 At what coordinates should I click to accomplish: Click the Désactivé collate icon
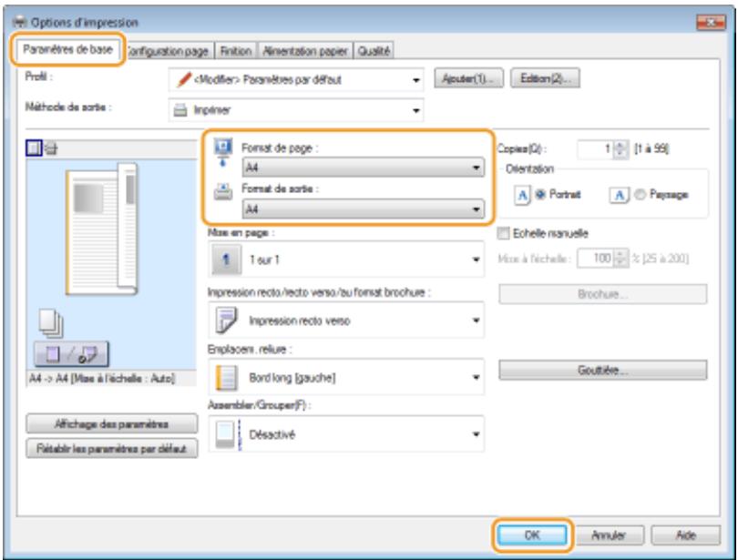coord(229,434)
